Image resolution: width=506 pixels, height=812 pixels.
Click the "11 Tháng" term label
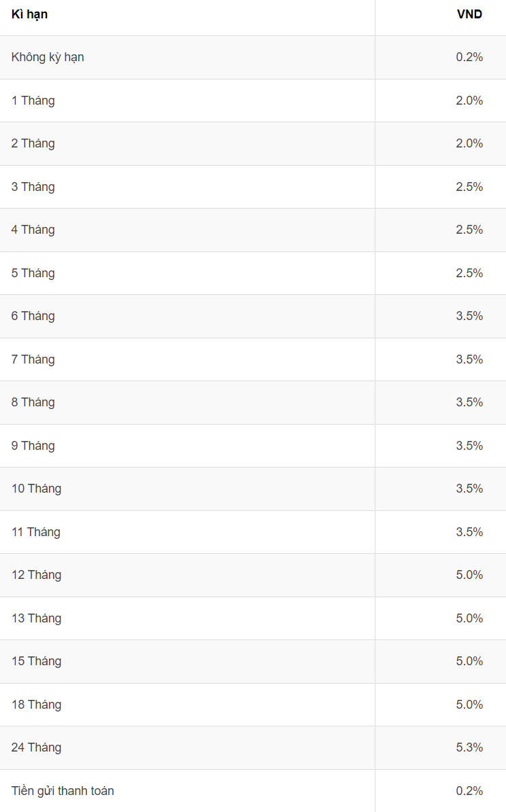pyautogui.click(x=35, y=532)
